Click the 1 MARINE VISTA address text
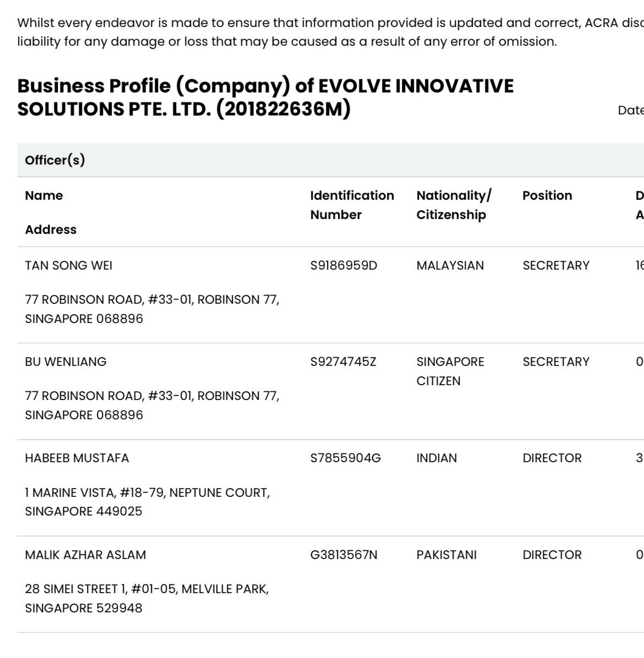Viewport: 644px width, 658px height. [x=148, y=501]
